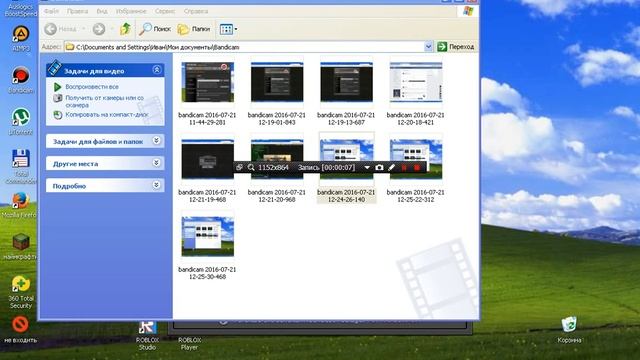Open uTorrent desktop shortcut
The image size is (640, 360).
click(21, 121)
